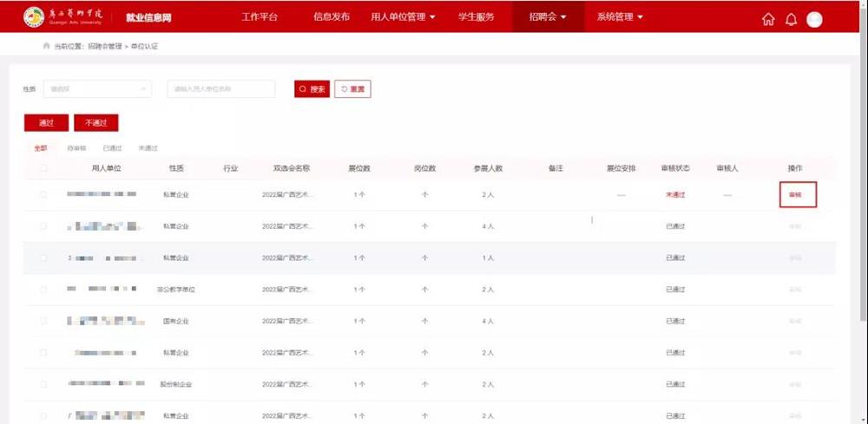Image resolution: width=868 pixels, height=424 pixels.
Task: Click the user avatar icon
Action: click(x=814, y=20)
